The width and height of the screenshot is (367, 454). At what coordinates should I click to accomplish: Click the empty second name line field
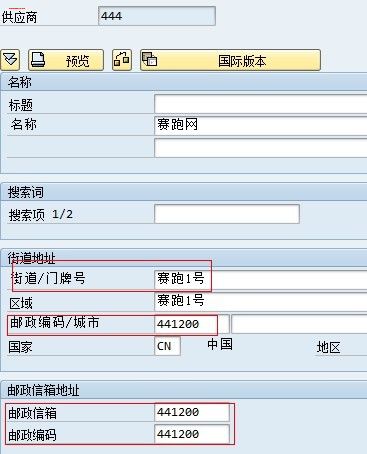pos(261,148)
